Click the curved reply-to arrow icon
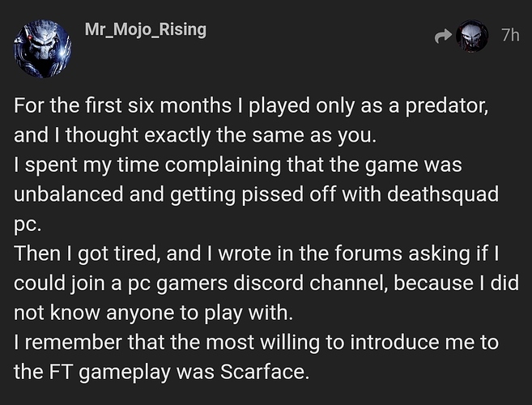532x405 pixels. (x=443, y=36)
